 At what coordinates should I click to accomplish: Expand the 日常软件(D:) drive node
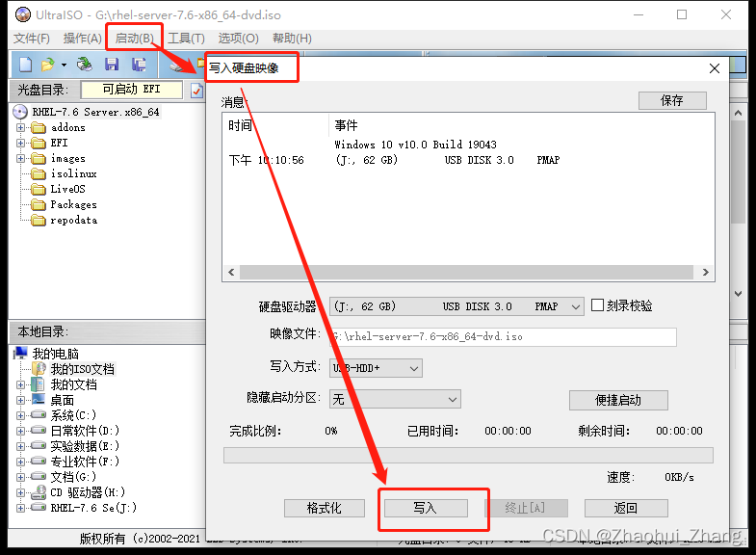(x=20, y=431)
